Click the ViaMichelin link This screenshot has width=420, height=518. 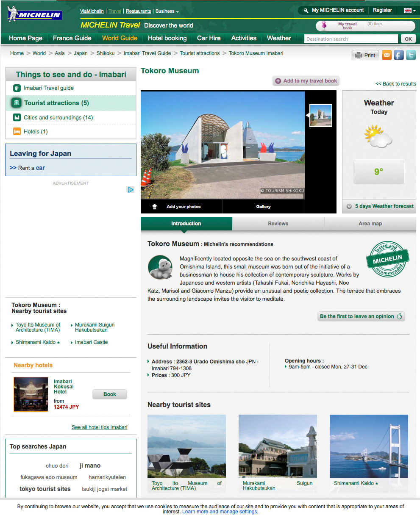[92, 11]
